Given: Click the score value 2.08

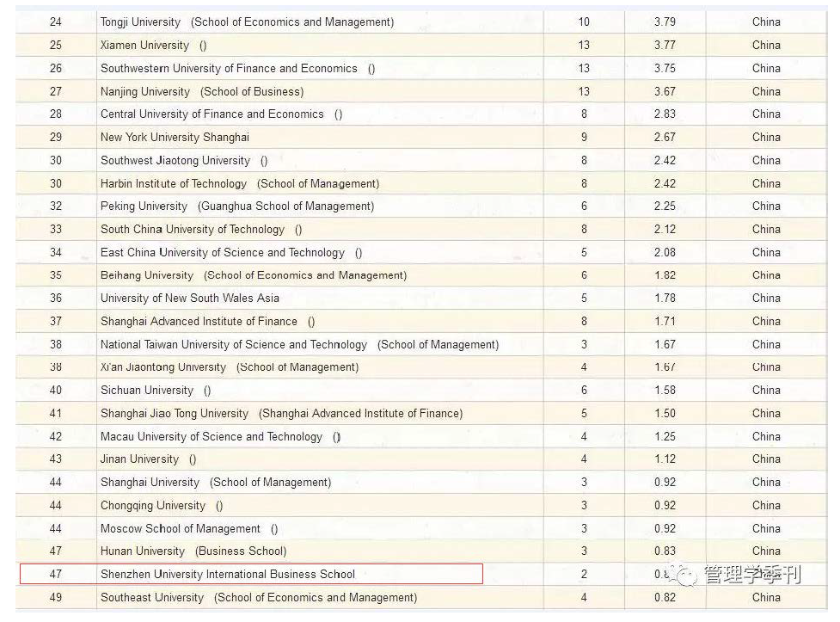Looking at the screenshot, I should [665, 252].
